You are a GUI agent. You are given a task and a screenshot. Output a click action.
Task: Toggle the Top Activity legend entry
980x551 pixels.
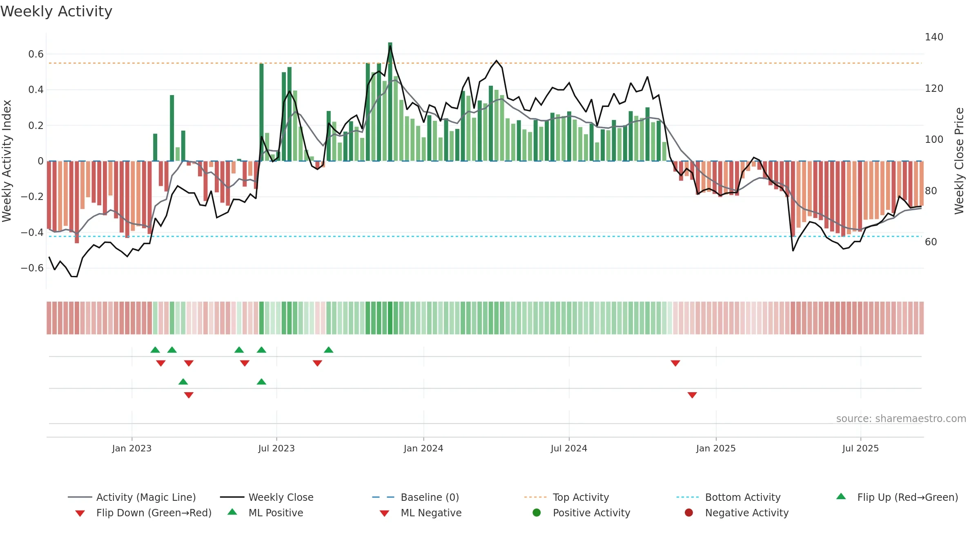coord(566,497)
